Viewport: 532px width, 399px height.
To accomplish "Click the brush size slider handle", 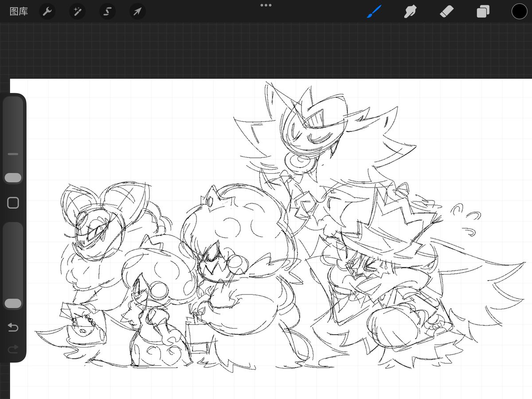I will click(13, 177).
